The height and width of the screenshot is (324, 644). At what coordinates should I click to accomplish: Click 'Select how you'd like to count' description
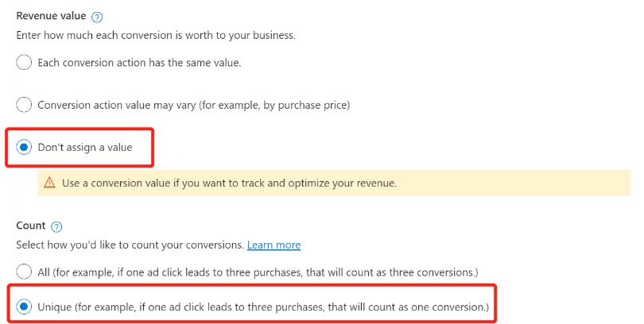[130, 245]
